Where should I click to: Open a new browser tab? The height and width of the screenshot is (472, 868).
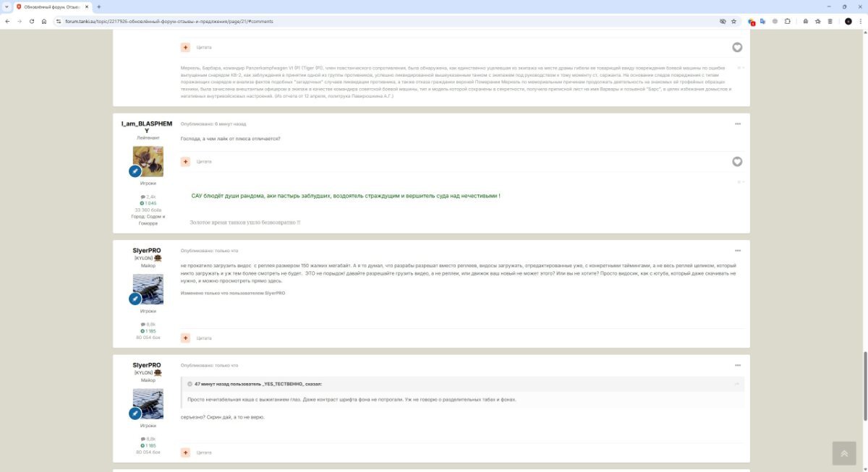98,7
